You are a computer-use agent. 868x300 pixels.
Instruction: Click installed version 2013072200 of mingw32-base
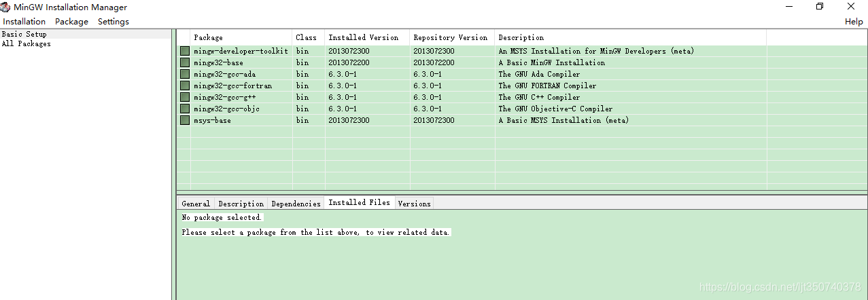pyautogui.click(x=349, y=62)
